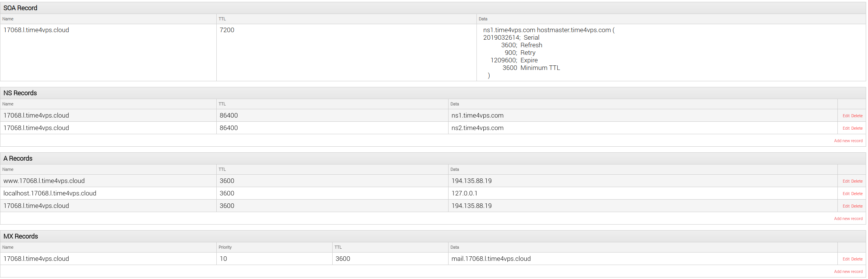Click 194.135.88.19 in the www A record row
The image size is (868, 279).
472,181
